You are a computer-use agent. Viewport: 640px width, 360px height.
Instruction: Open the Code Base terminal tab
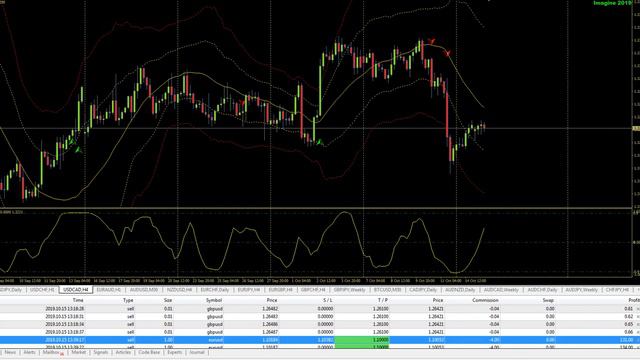point(149,352)
